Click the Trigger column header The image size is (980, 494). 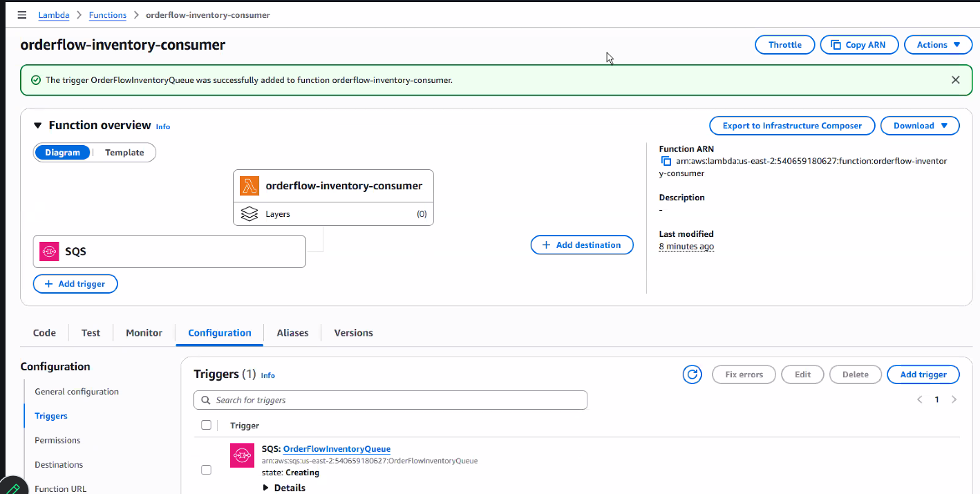[245, 426]
